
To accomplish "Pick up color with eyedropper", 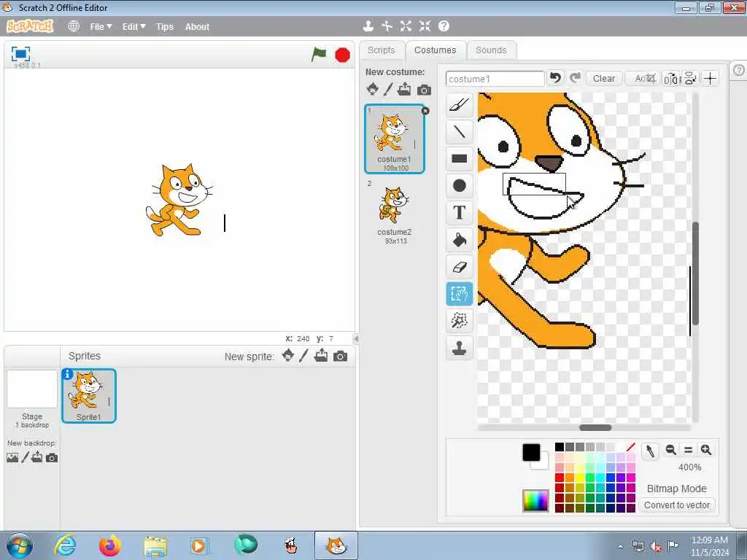I will tap(650, 451).
